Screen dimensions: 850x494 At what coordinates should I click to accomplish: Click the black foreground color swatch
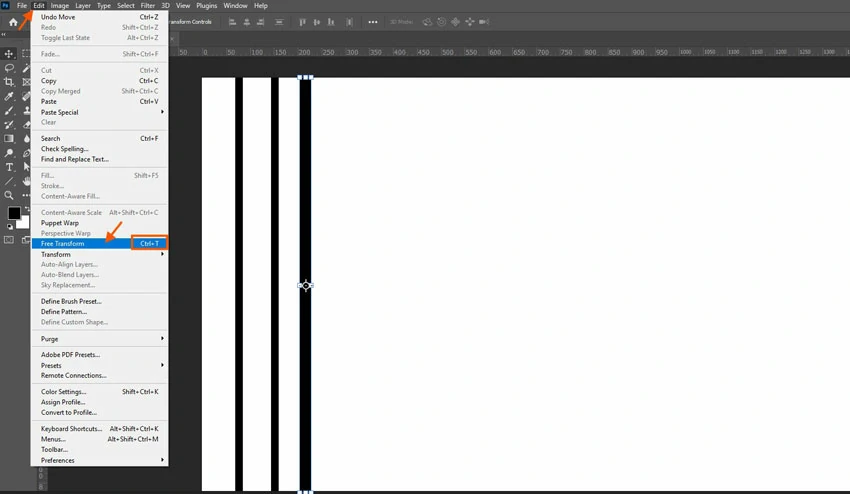tap(14, 213)
